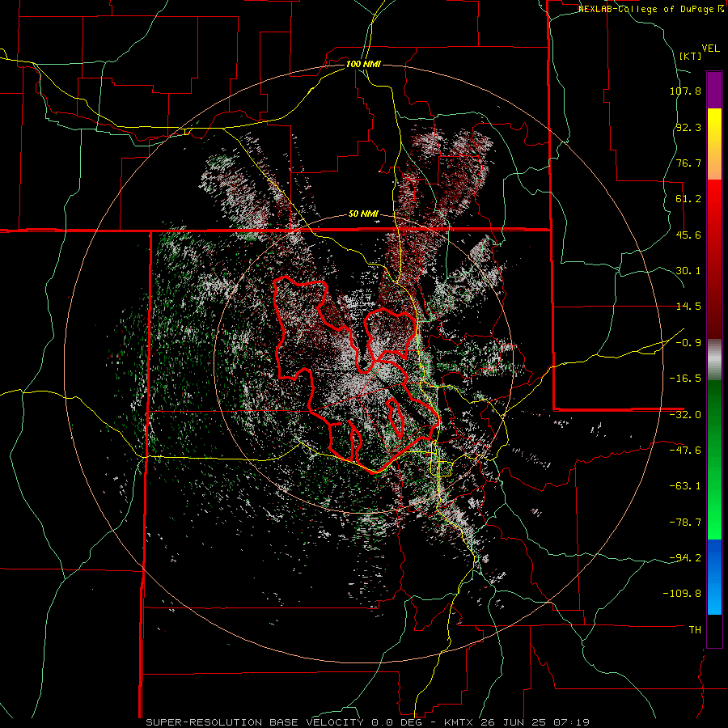Click the KMTX station identifier

click(x=459, y=722)
